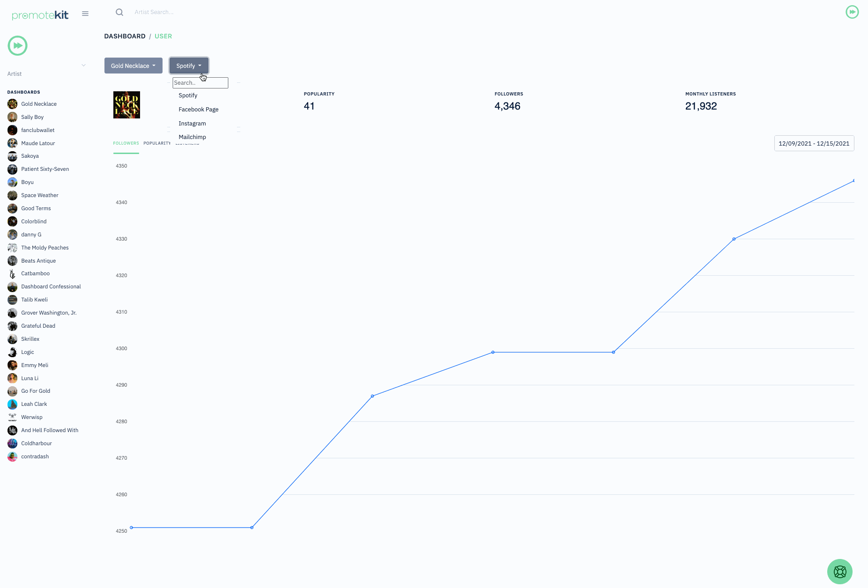Click Beats Antique avatar icon

13,261
